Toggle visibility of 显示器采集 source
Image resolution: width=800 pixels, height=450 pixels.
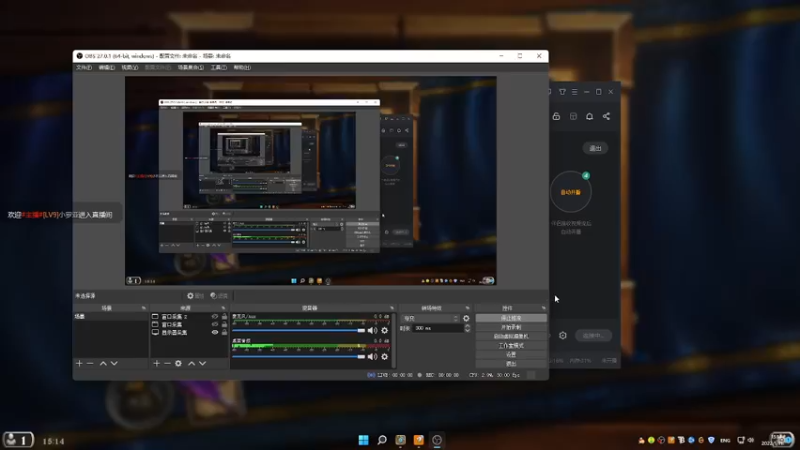pyautogui.click(x=215, y=333)
